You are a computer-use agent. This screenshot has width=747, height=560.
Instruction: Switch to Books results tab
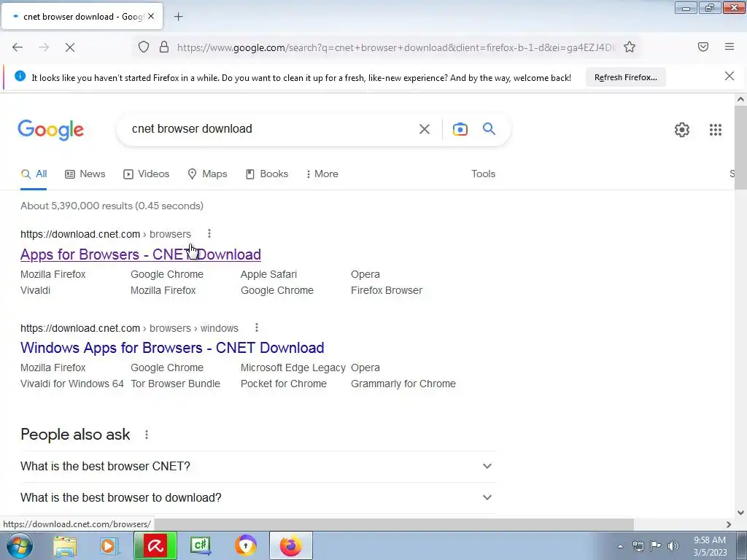pos(267,174)
